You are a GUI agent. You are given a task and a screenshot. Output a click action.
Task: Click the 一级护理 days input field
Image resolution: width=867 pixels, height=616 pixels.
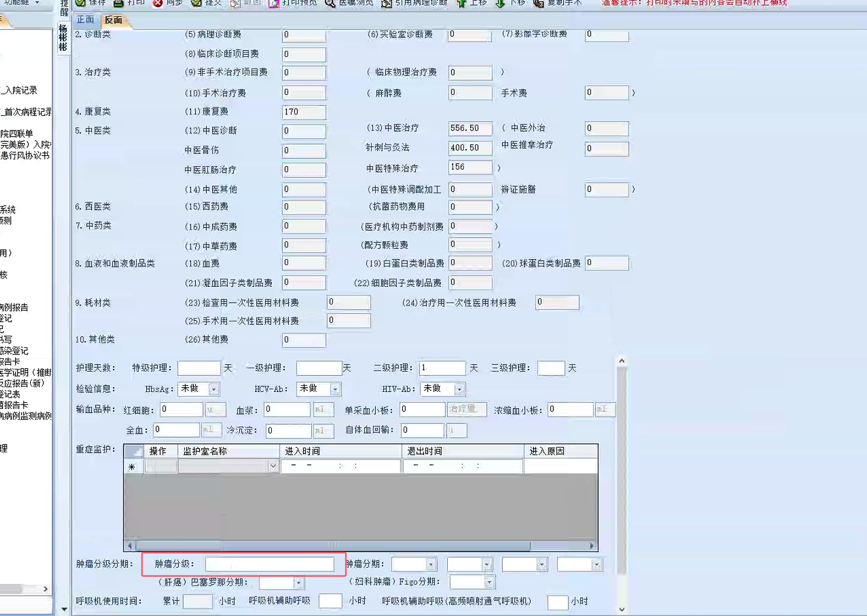pyautogui.click(x=319, y=368)
